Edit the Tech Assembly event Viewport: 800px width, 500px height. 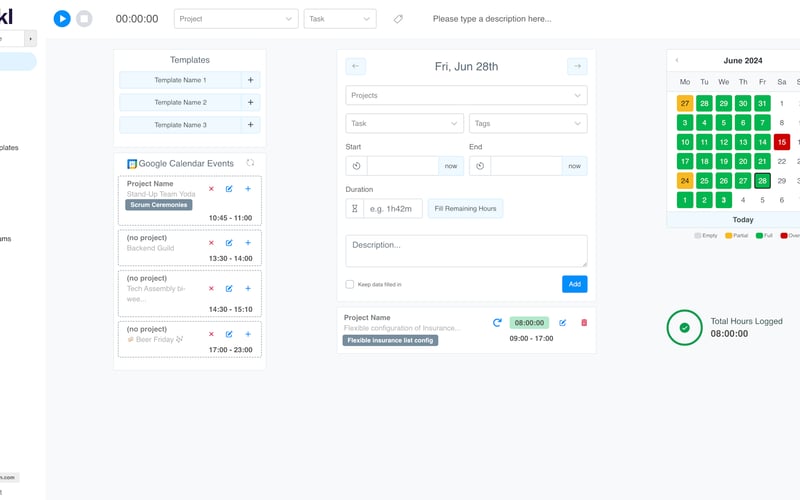[229, 289]
